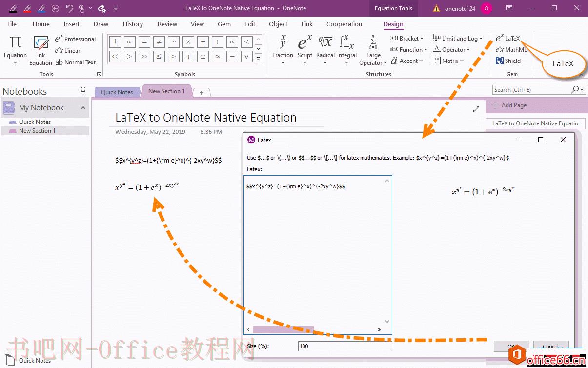
Task: Insert the less-than-or-equal symbol
Action: pyautogui.click(x=159, y=57)
